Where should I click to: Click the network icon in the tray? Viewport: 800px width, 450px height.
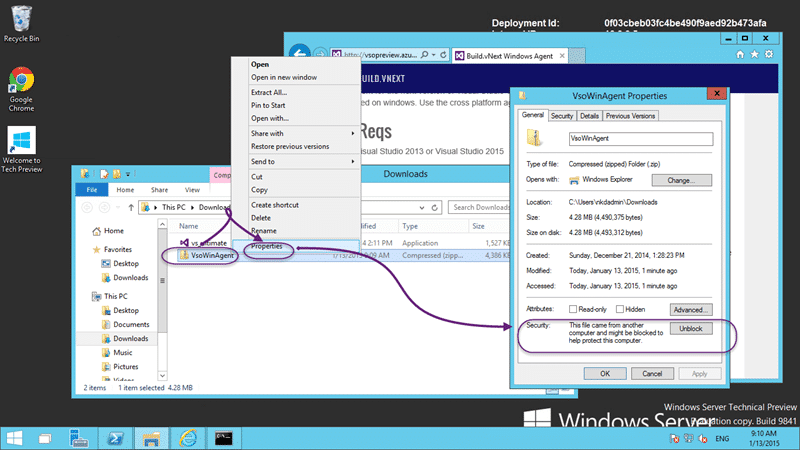click(688, 438)
